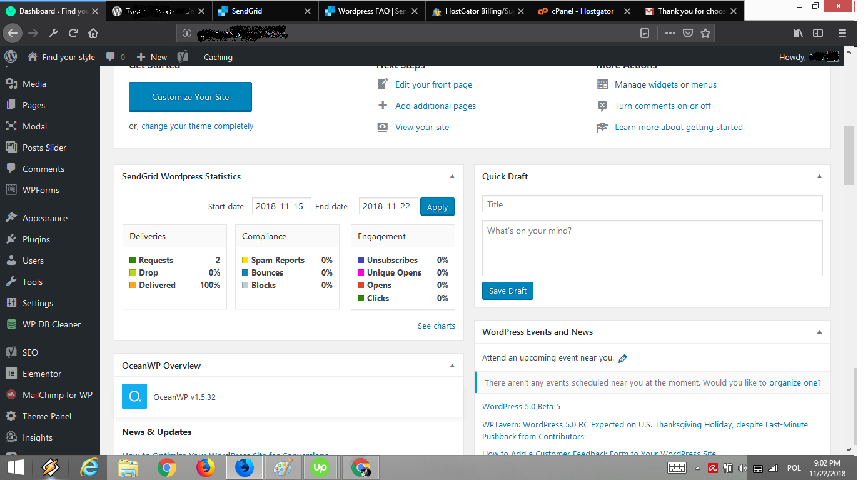Viewport: 868px width, 480px height.
Task: Open the comments bubble in admin bar
Action: pos(116,57)
